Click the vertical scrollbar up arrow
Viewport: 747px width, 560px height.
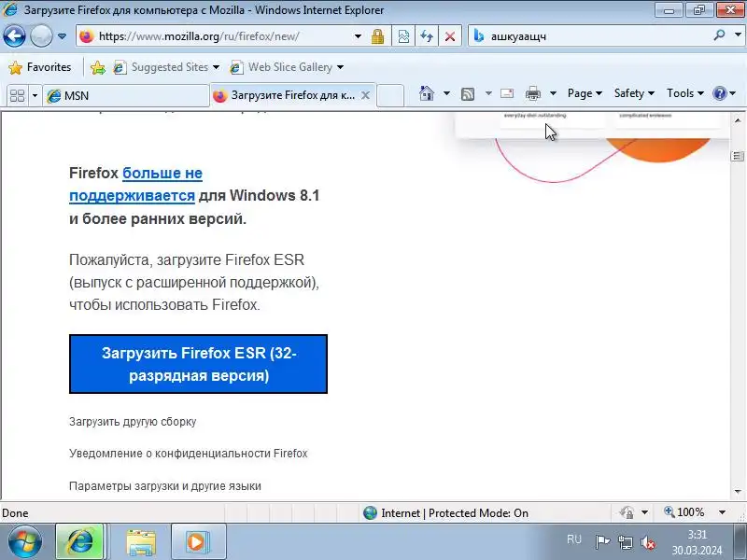pos(738,120)
